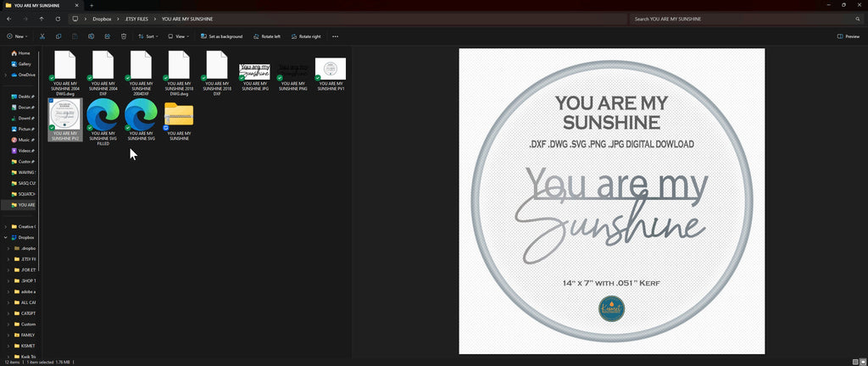Select YOU ARE MY SUNSHINE 2004DXF file
Image resolution: width=868 pixels, height=366 pixels.
[141, 71]
